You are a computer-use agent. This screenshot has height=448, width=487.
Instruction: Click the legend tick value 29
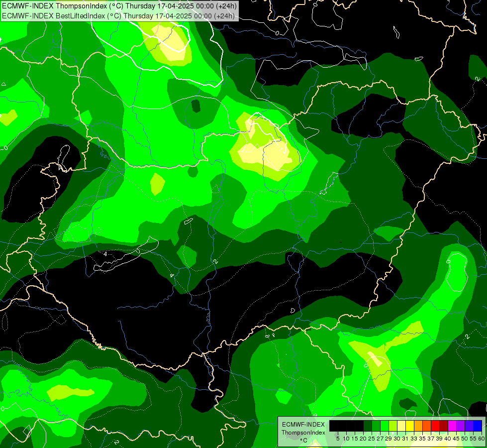[x=389, y=439]
